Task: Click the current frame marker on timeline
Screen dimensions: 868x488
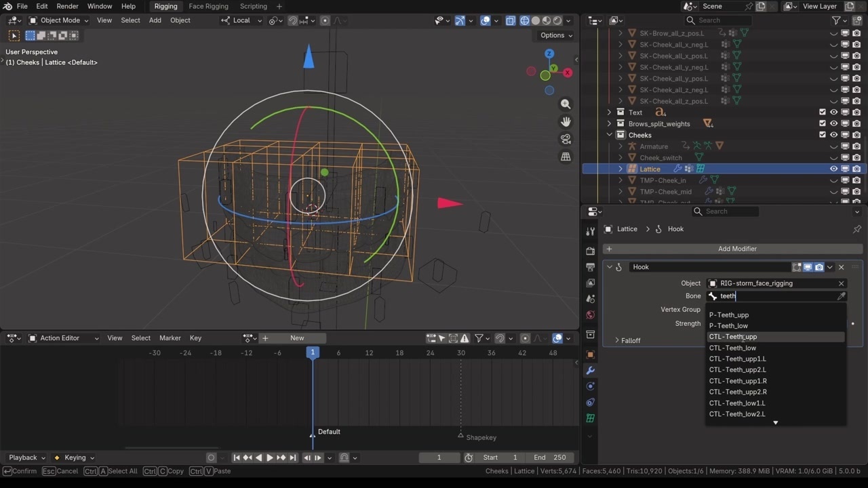Action: [313, 352]
